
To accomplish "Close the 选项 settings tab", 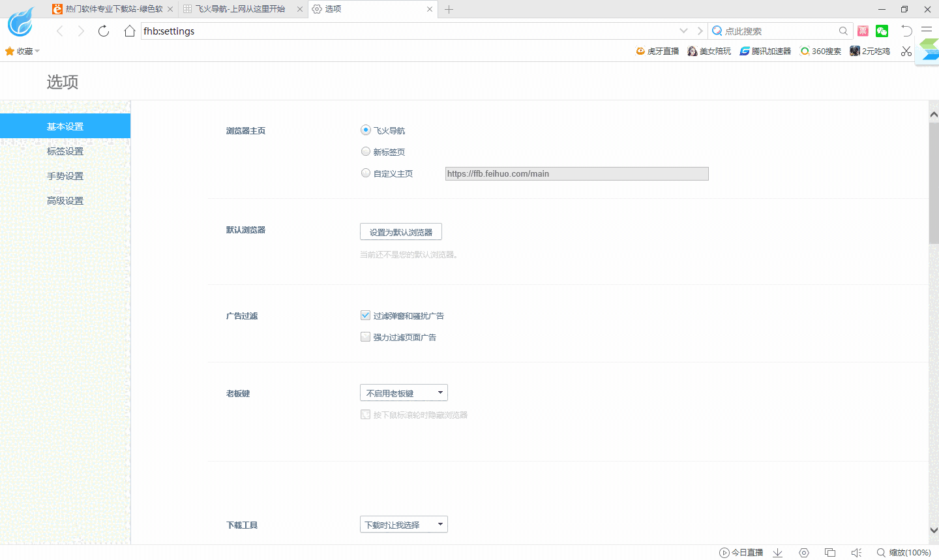I will [x=430, y=9].
